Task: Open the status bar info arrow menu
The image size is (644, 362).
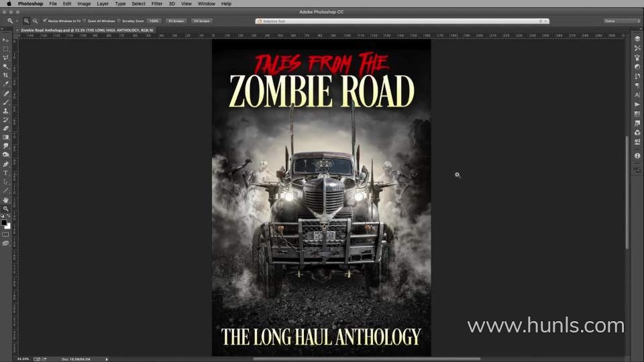Action: click(107, 359)
